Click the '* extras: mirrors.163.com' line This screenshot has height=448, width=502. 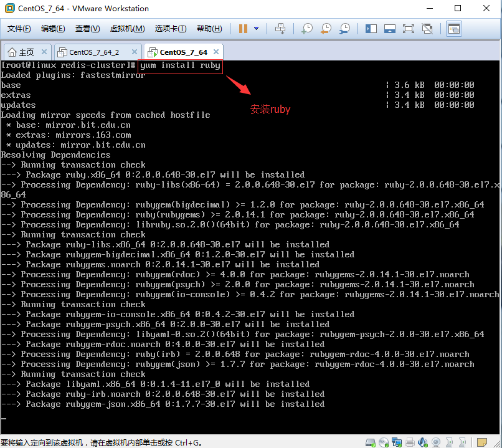coord(69,135)
